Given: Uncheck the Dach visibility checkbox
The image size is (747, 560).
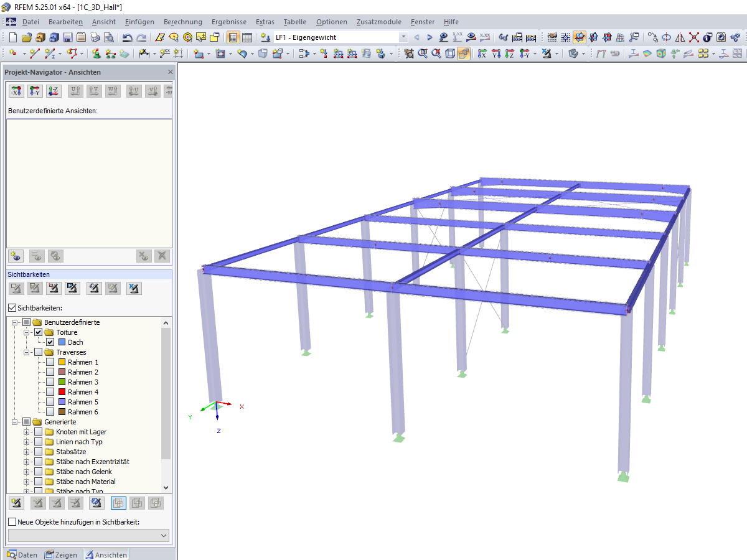Looking at the screenshot, I should coord(50,342).
